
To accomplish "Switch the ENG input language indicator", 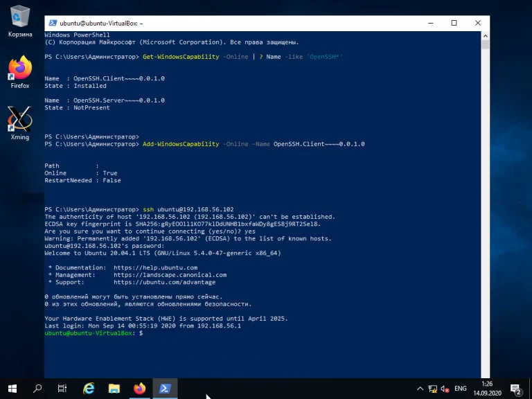I will pos(461,389).
